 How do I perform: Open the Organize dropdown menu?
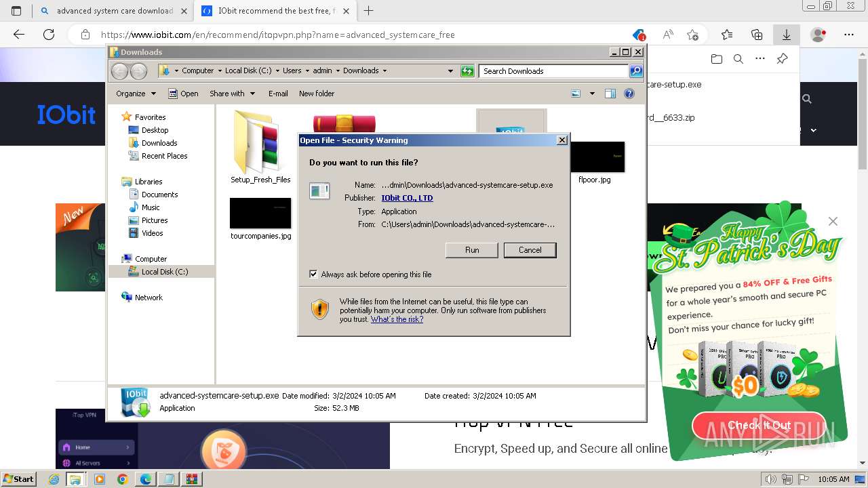pos(136,94)
